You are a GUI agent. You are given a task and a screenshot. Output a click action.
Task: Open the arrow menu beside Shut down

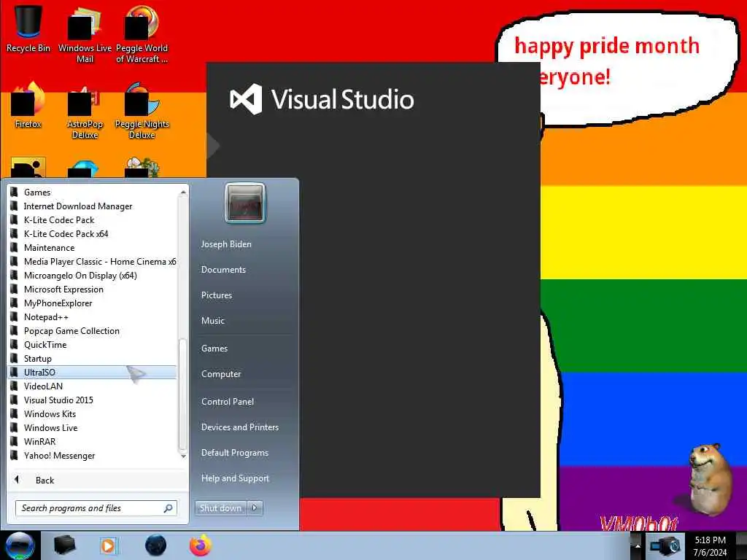(255, 508)
